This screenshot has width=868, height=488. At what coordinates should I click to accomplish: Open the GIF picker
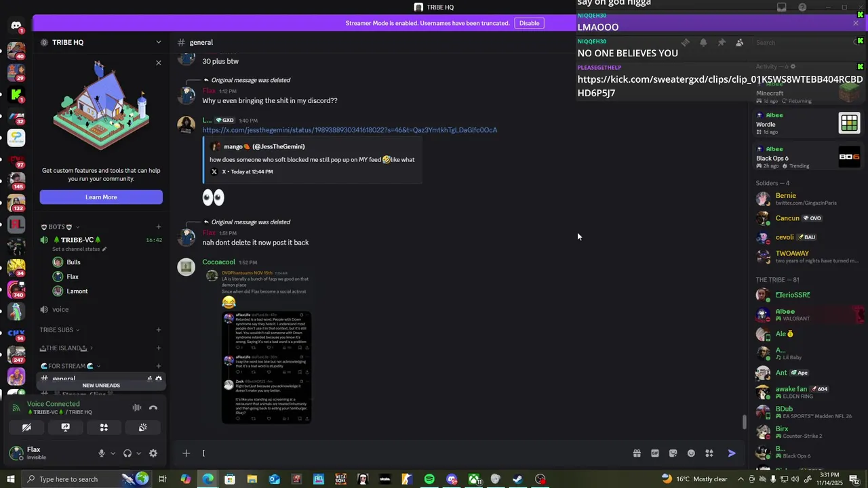[655, 453]
